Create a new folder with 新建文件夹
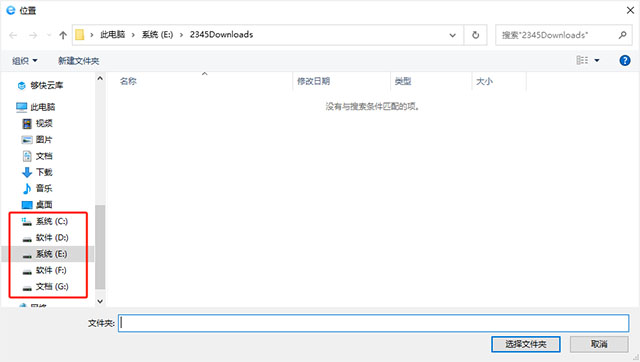 tap(78, 61)
